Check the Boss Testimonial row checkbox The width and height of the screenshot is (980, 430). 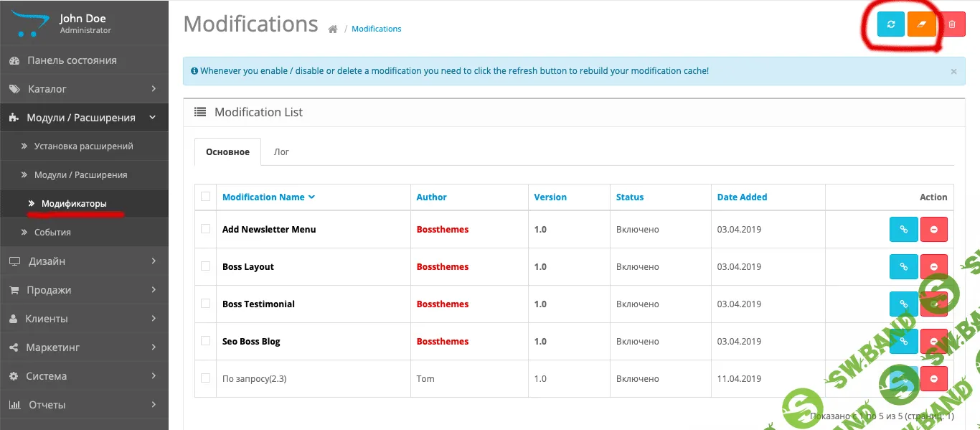pyautogui.click(x=206, y=304)
